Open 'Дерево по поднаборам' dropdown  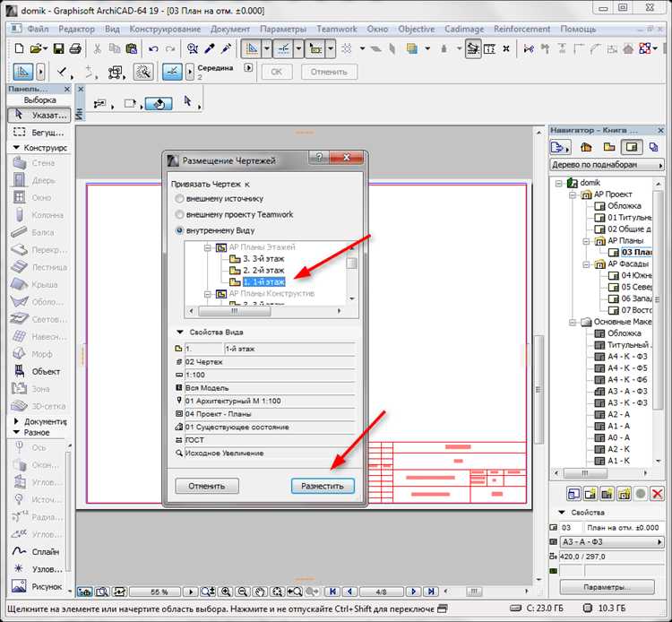(x=607, y=165)
